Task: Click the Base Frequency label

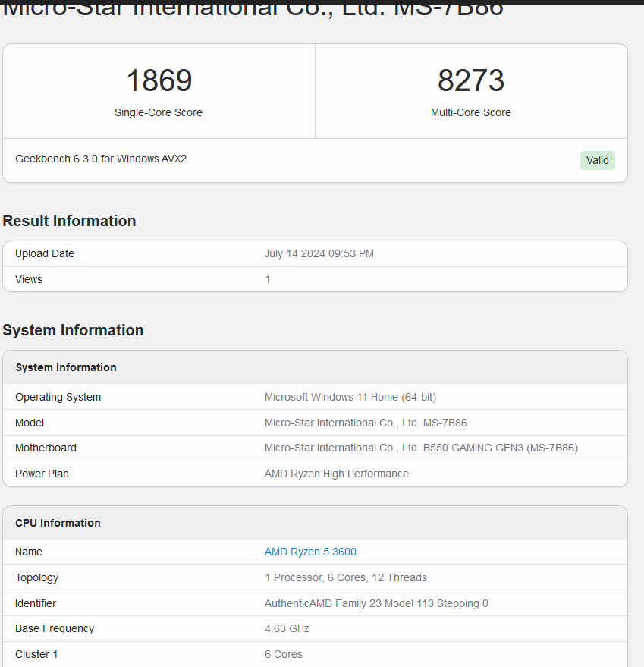Action: pos(55,628)
